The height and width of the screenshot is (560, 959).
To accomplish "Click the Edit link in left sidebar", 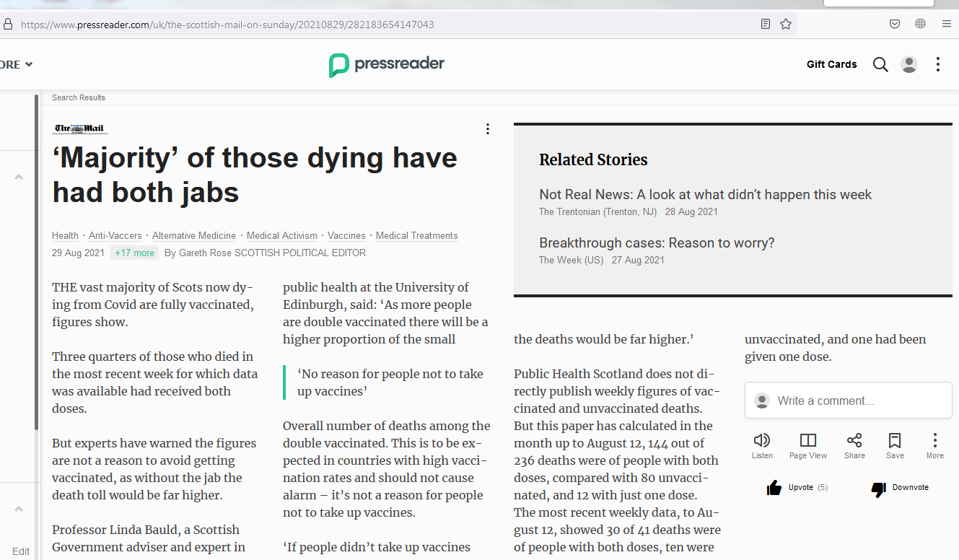I will point(21,551).
